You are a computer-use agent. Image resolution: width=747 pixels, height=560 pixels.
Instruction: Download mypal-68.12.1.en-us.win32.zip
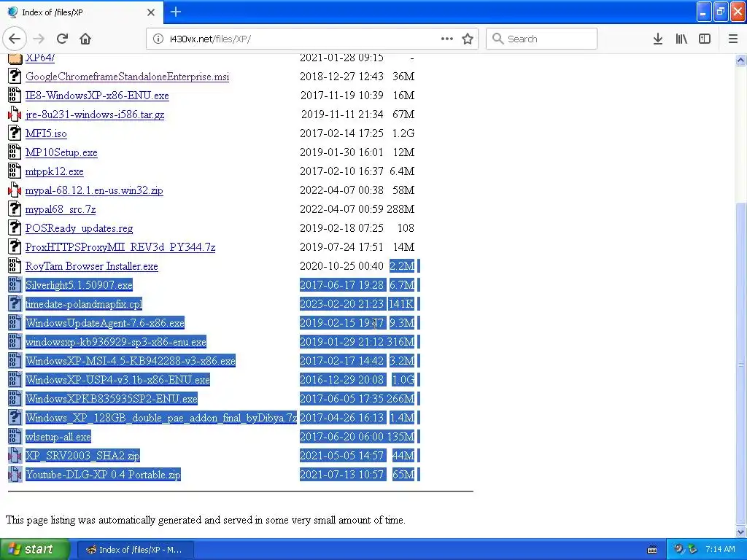(x=94, y=190)
